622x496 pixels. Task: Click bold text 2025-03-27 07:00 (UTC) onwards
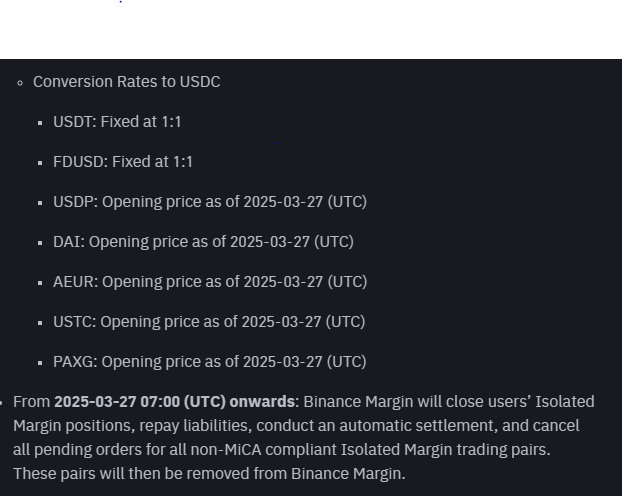tap(174, 402)
